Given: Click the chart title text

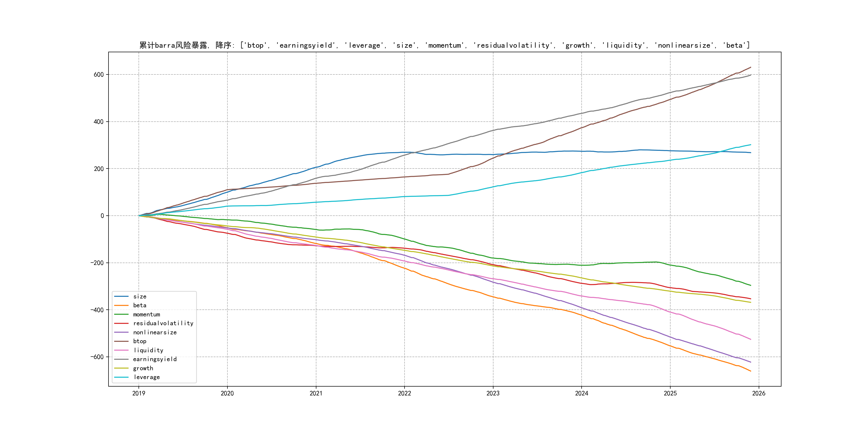Looking at the screenshot, I should pos(444,45).
